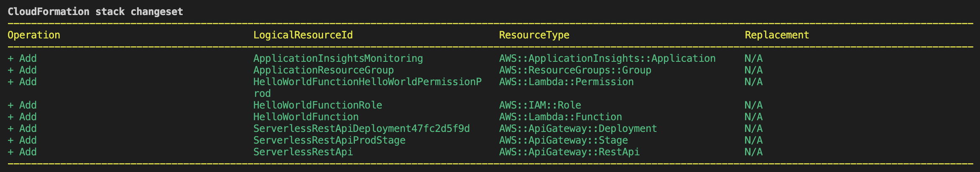The image size is (980, 172).
Task: Select the Replacement column header
Action: point(777,35)
